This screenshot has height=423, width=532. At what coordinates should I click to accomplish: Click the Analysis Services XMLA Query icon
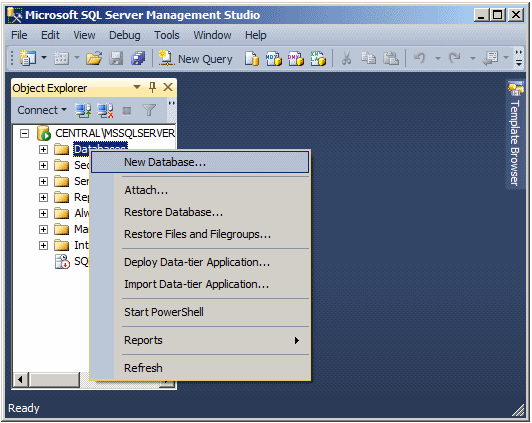(318, 59)
